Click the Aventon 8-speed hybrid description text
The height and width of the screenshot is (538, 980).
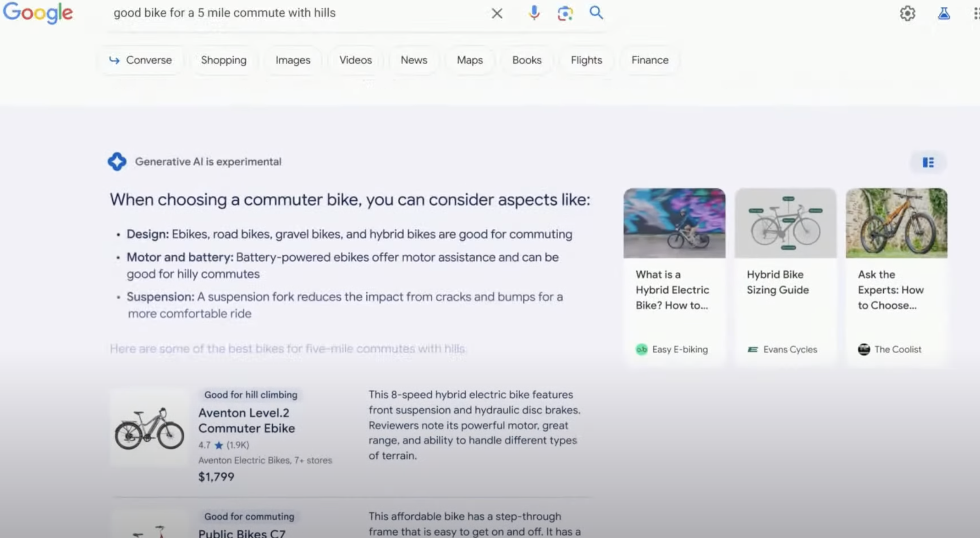click(x=474, y=425)
